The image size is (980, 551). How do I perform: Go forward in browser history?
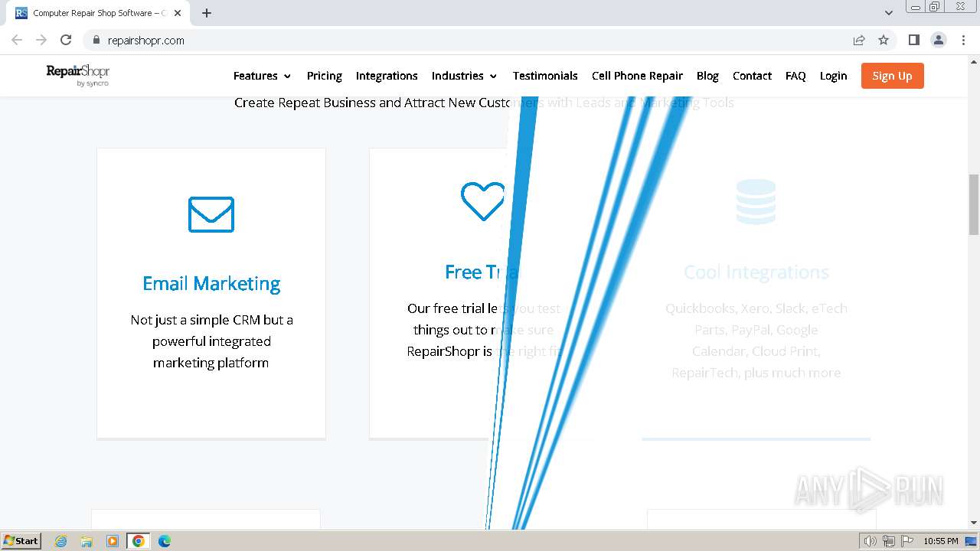(41, 40)
